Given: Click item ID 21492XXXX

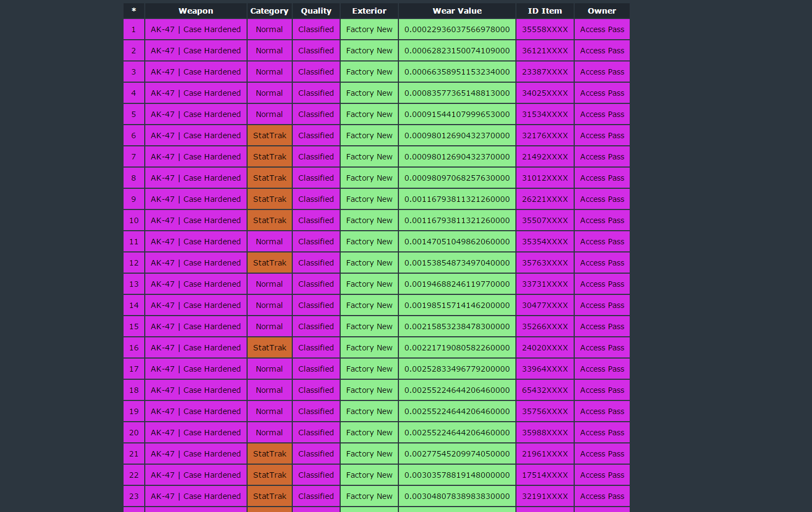Looking at the screenshot, I should point(545,157).
